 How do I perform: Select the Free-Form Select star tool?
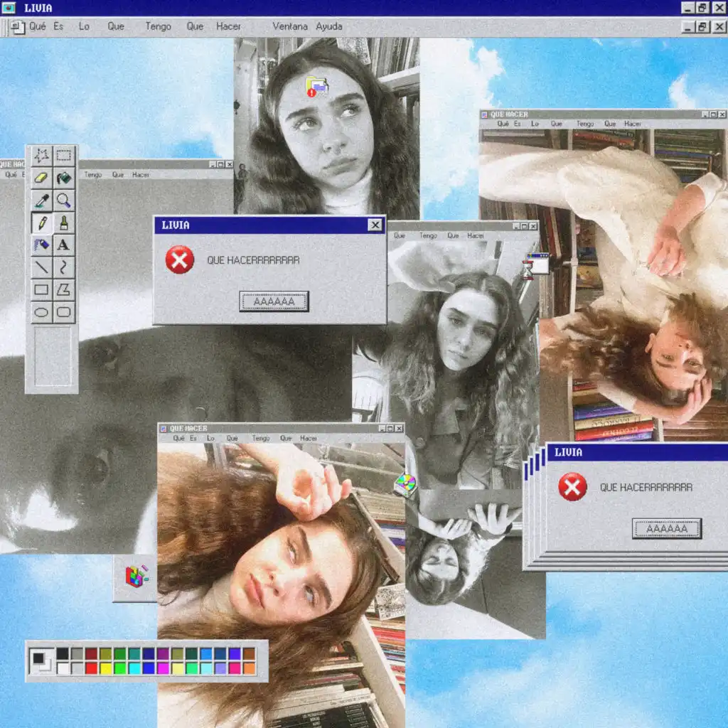[x=41, y=156]
